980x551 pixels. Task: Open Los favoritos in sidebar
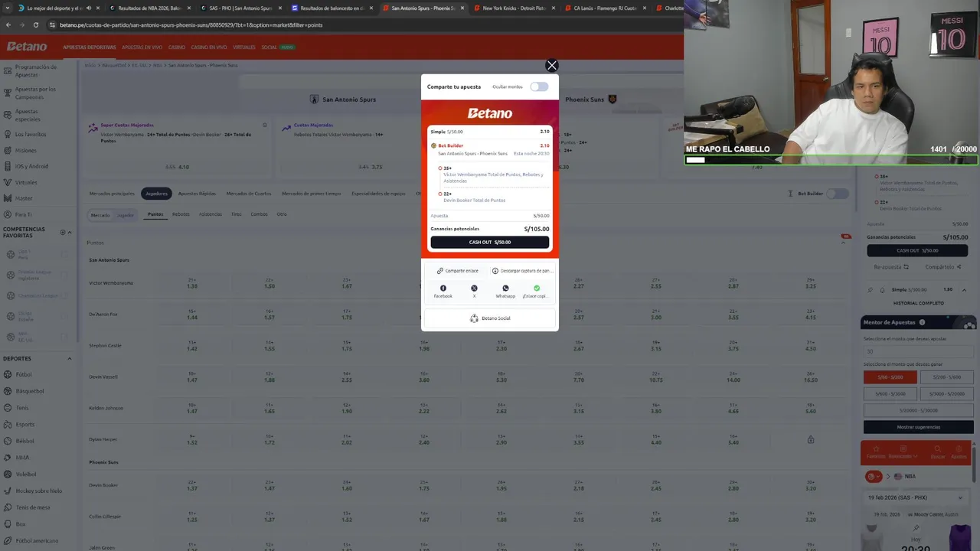[x=31, y=134]
